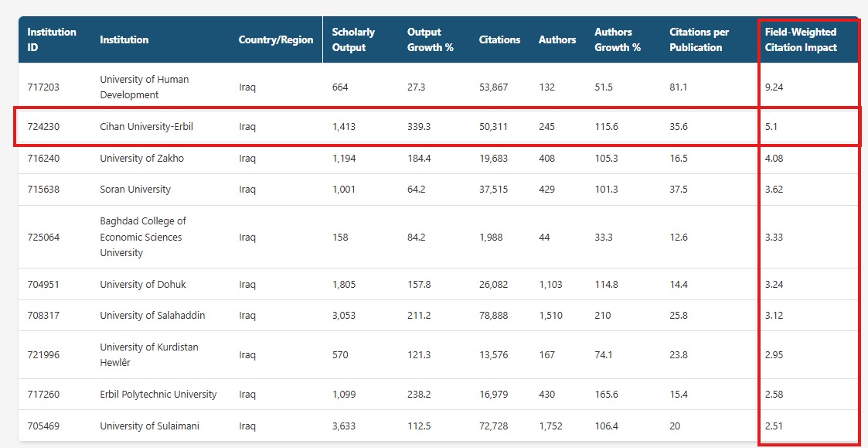The height and width of the screenshot is (448, 868).
Task: Select the University of Salahaddin name
Action: click(x=152, y=316)
